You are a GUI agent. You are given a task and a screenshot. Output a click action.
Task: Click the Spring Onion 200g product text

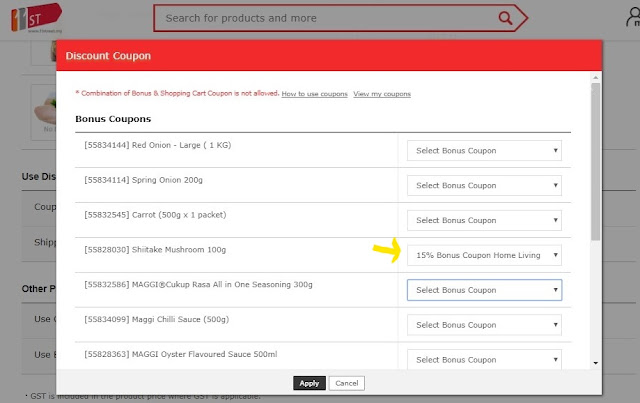[143, 180]
